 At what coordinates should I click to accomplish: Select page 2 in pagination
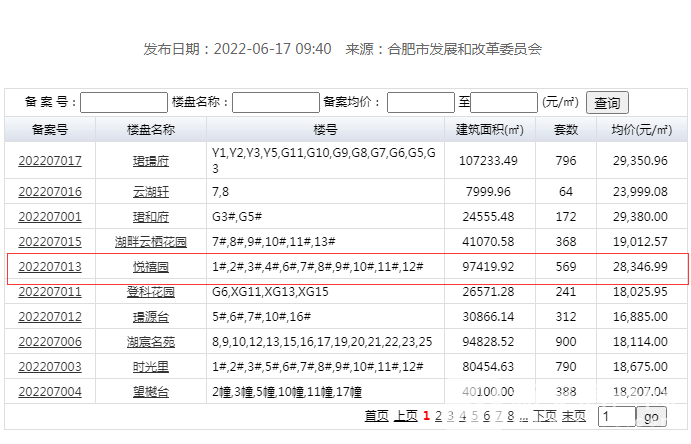pos(438,416)
